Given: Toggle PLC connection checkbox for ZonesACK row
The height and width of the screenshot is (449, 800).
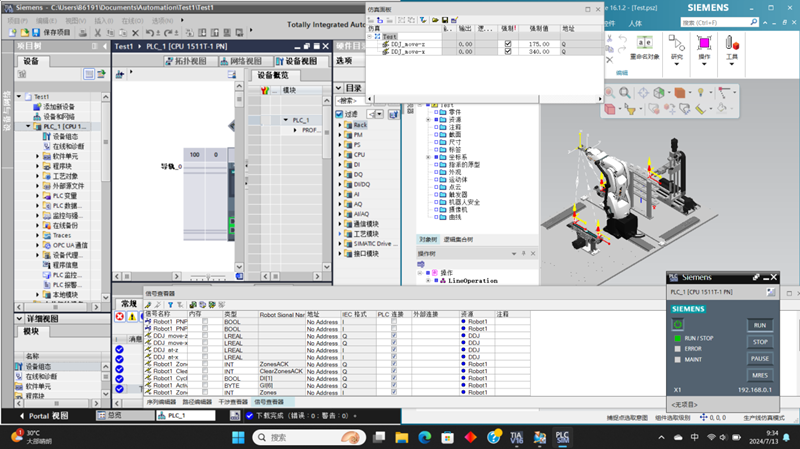Looking at the screenshot, I should pos(394,364).
